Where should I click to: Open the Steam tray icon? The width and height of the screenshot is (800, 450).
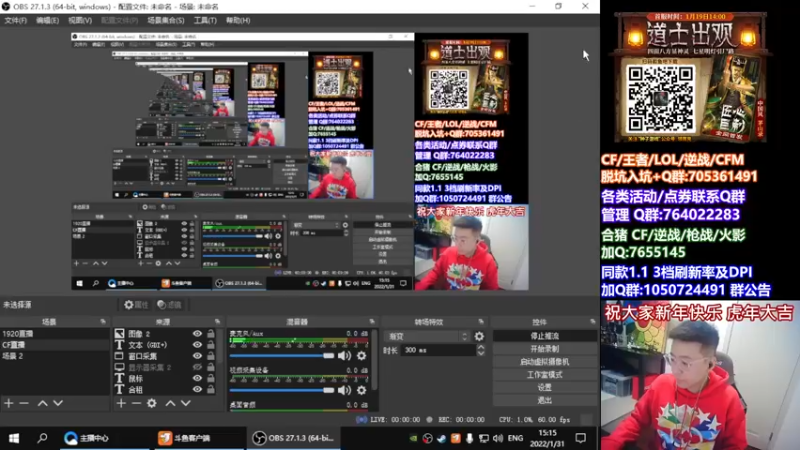click(x=441, y=438)
